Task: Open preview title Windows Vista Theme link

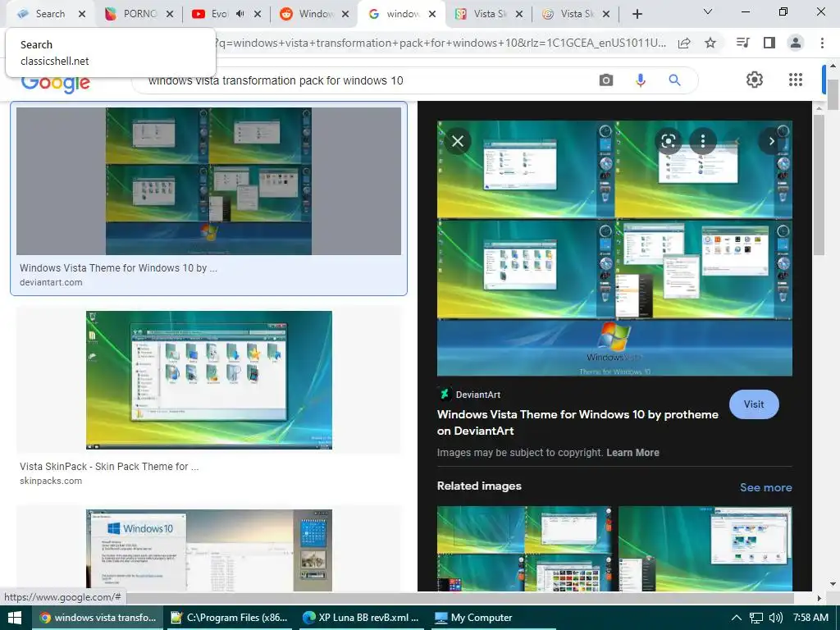Action: pos(577,422)
